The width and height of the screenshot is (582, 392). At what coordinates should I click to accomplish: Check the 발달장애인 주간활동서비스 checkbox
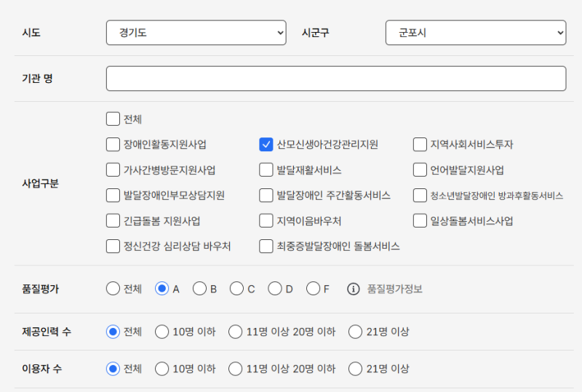pos(266,195)
